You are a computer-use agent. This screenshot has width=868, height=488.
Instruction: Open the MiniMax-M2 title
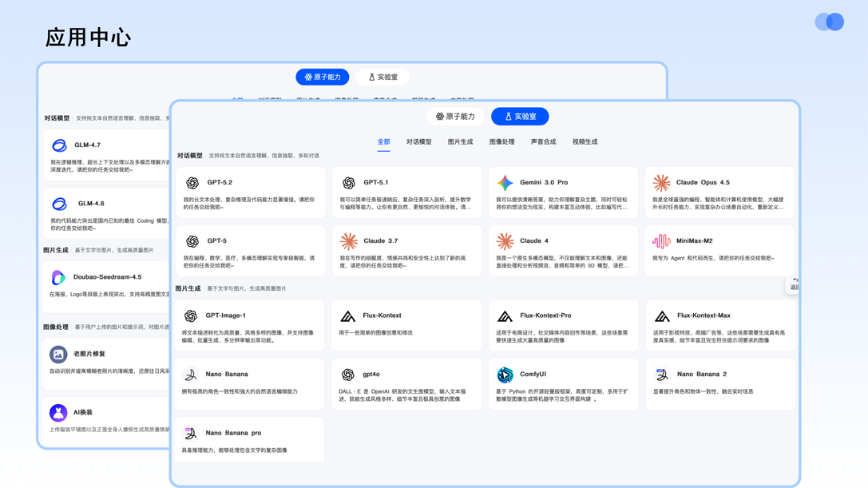click(x=694, y=241)
